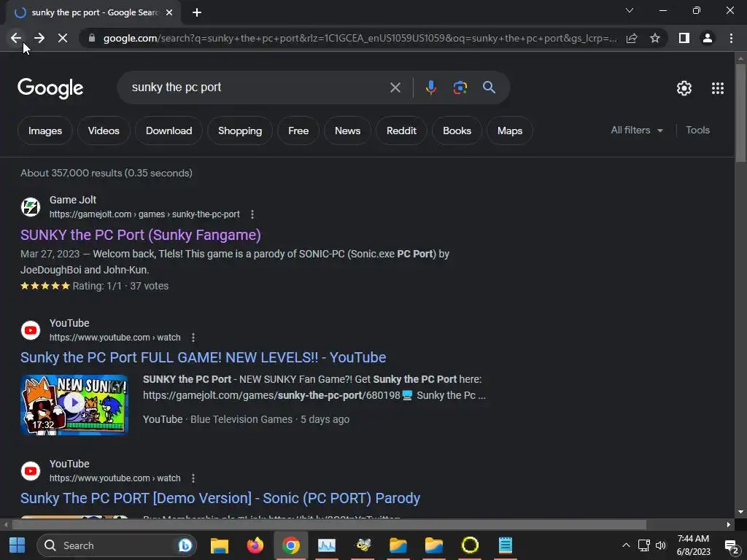Select the Books filter chip
Image resolution: width=747 pixels, height=560 pixels.
pyautogui.click(x=457, y=131)
